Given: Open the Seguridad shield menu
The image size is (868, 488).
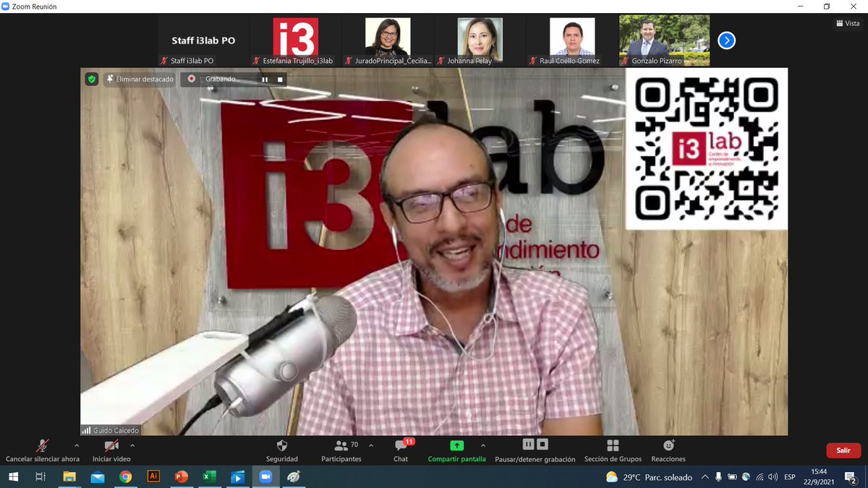Looking at the screenshot, I should click(x=281, y=450).
